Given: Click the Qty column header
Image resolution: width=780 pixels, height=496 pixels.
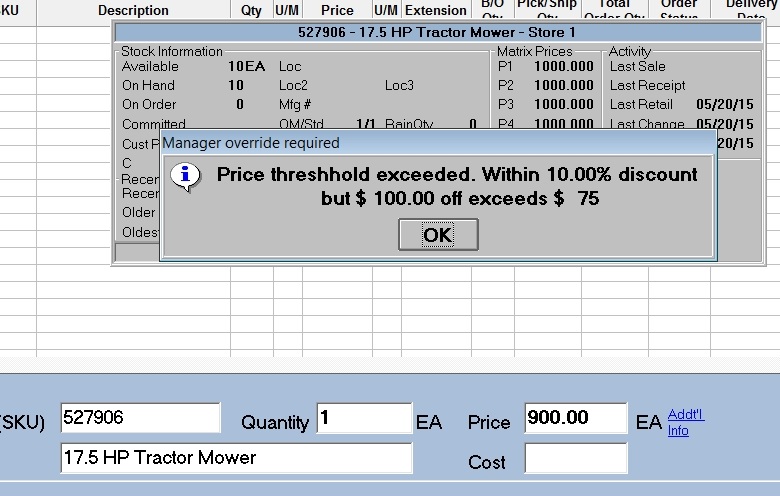Looking at the screenshot, I should coord(251,10).
